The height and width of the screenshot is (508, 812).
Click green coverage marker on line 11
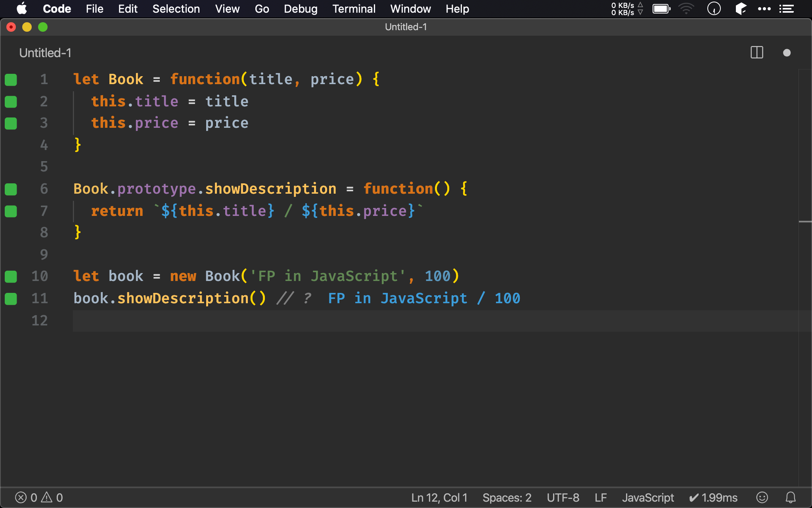(x=11, y=299)
